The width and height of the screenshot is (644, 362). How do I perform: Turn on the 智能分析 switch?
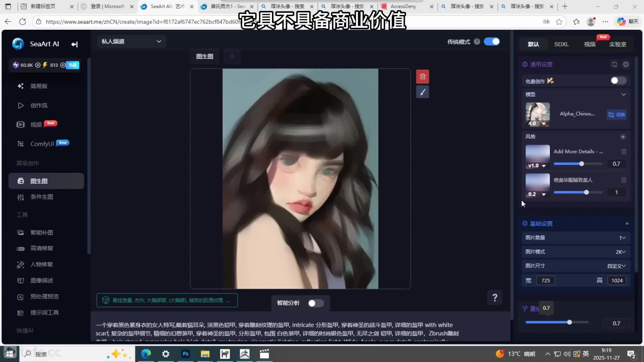(x=316, y=303)
